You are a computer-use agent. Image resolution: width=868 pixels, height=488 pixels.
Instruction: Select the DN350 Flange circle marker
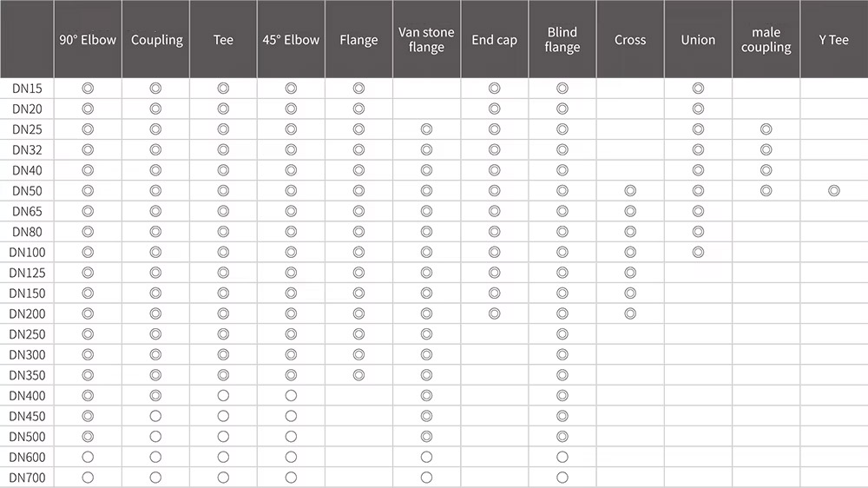click(358, 375)
